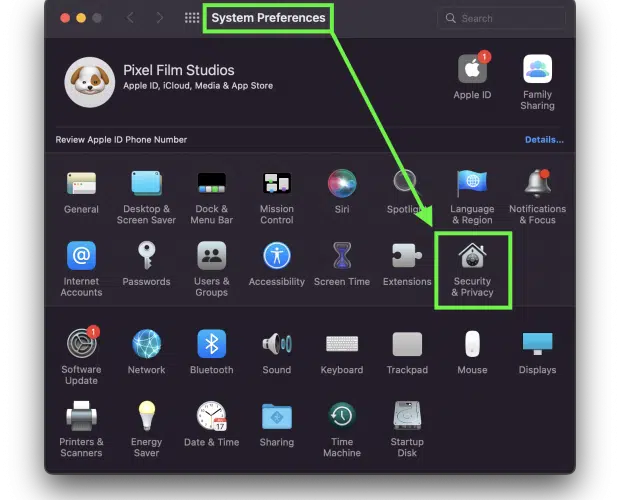Go forward with the right chevron
620x500 pixels.
(159, 18)
